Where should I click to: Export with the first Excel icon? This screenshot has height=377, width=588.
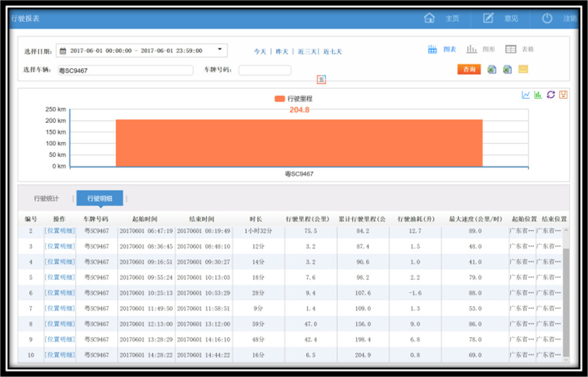click(x=492, y=70)
